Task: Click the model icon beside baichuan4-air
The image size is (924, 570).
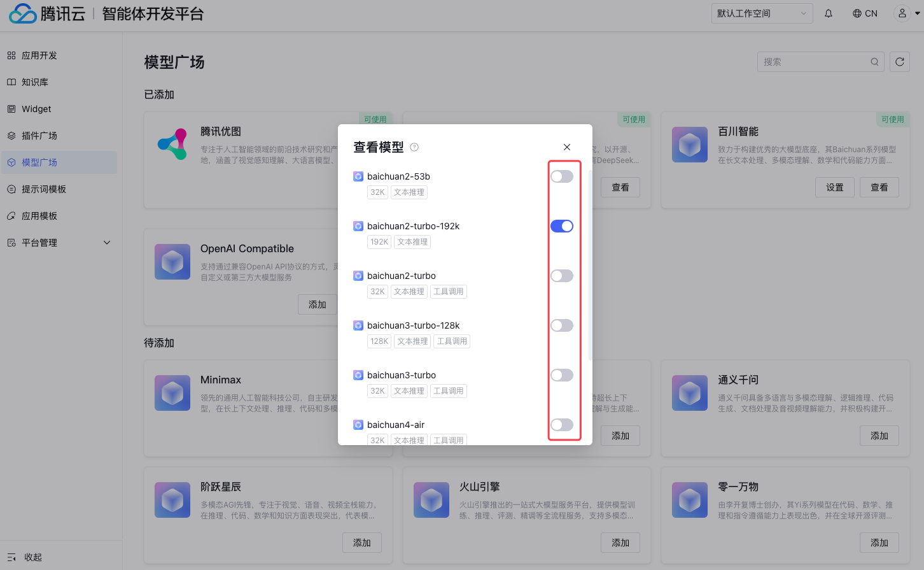Action: (x=358, y=425)
